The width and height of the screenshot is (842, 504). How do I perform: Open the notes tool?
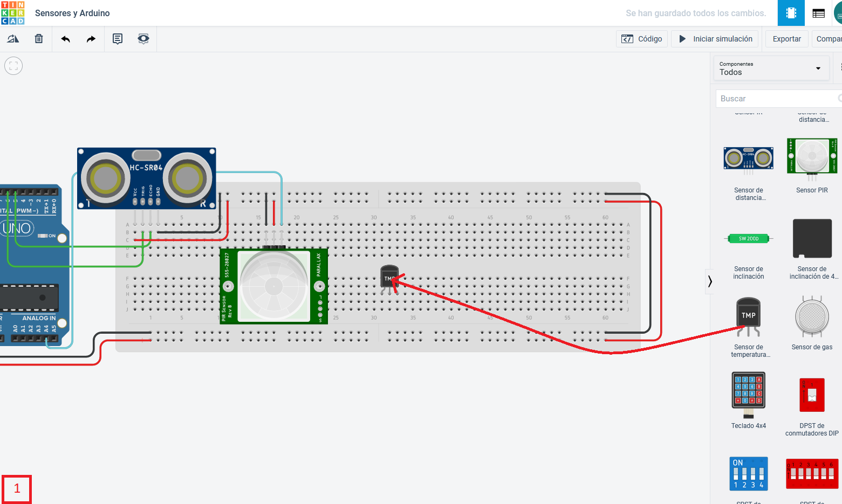[118, 39]
